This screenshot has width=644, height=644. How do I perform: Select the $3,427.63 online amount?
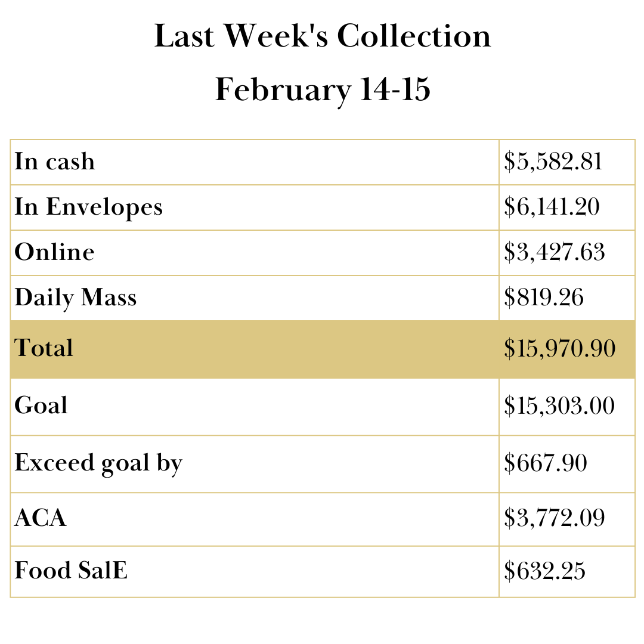[555, 252]
